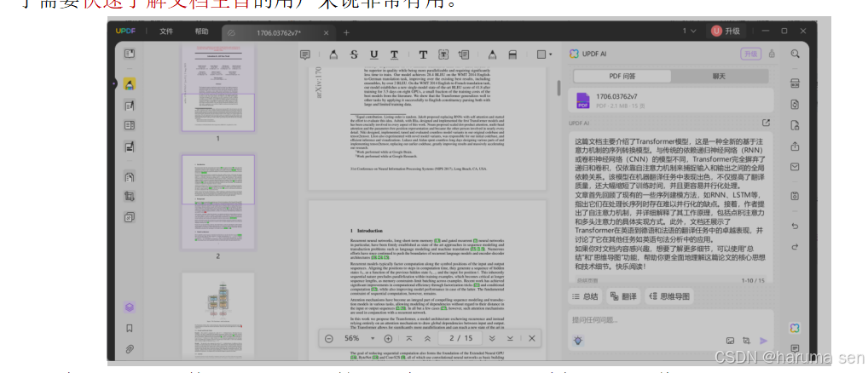Select the eraser tool
This screenshot has width=868, height=373.
[x=512, y=55]
